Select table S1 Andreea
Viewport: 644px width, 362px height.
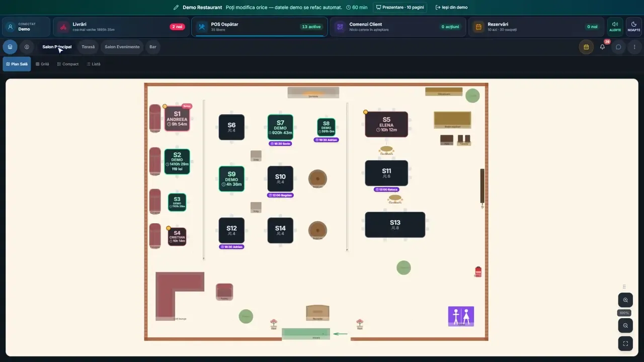coord(177,119)
